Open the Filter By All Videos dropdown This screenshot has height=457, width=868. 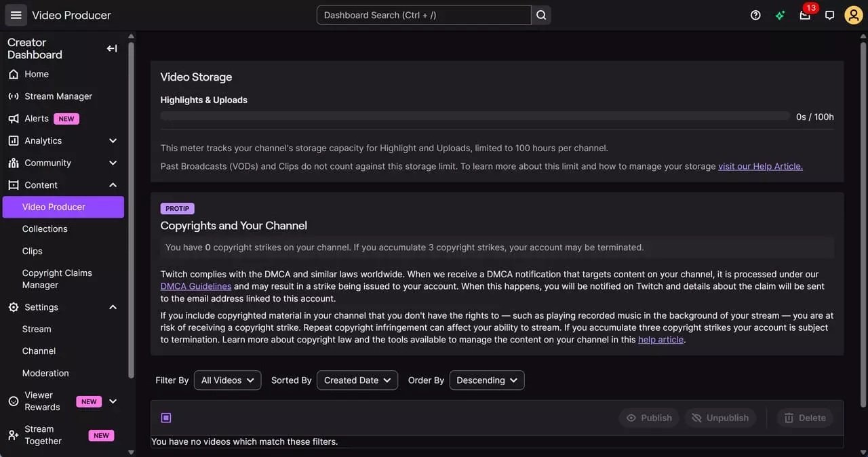point(228,380)
